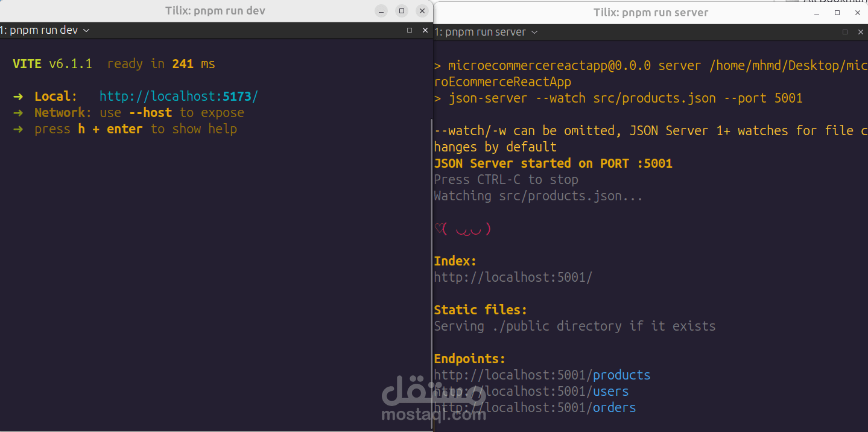Click the 'Press CTRL-C to stop' line
Viewport: 868px width, 432px height.
(506, 180)
